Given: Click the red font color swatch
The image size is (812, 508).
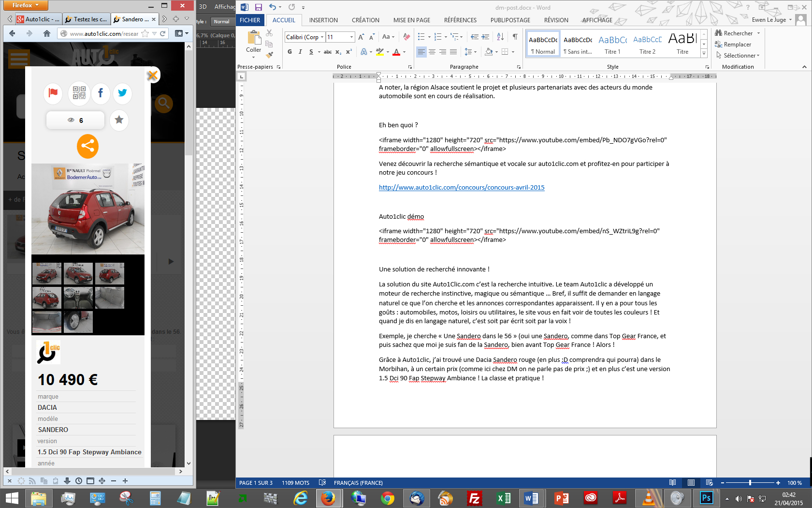Looking at the screenshot, I should pos(396,52).
